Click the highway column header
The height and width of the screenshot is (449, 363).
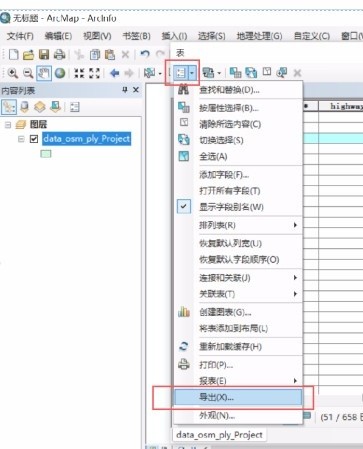(x=341, y=106)
